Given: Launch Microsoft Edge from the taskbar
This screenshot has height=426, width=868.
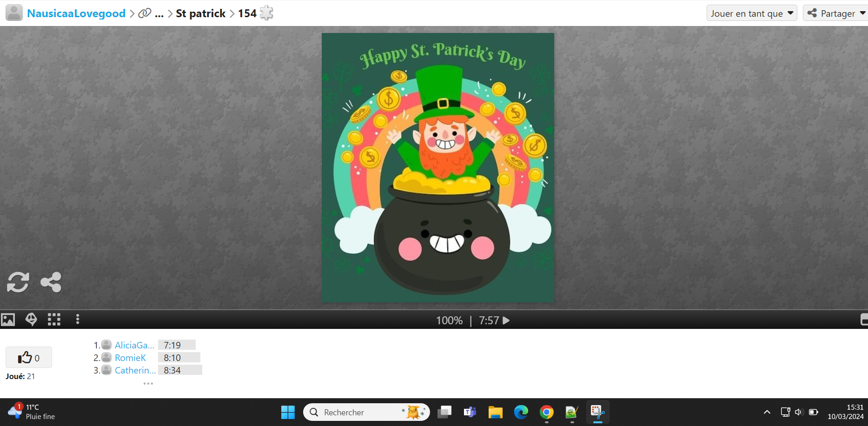Looking at the screenshot, I should [521, 412].
